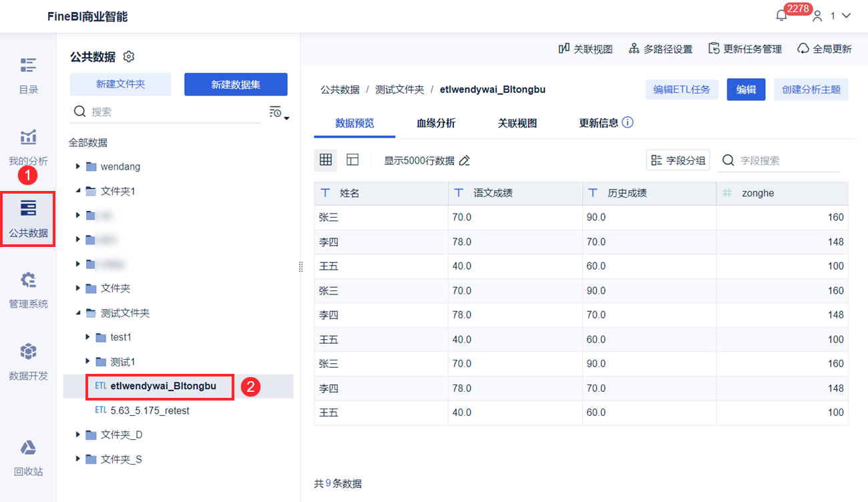Expand the 文件夹 folder

coord(78,288)
